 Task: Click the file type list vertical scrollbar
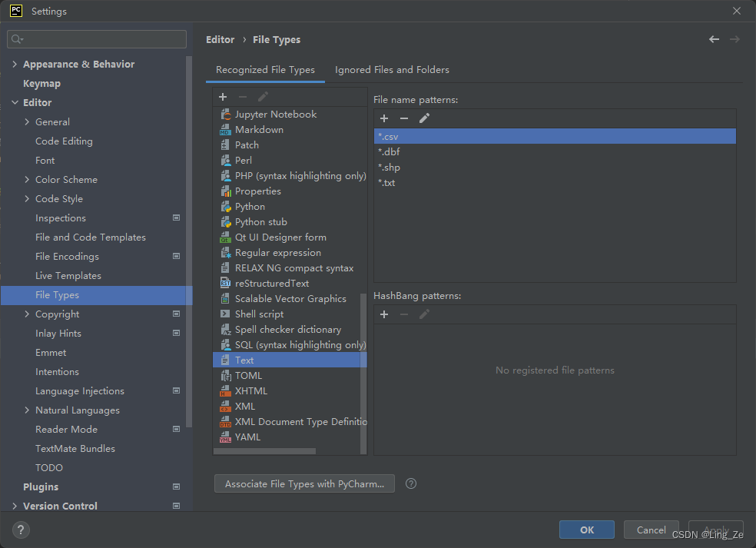(x=363, y=373)
